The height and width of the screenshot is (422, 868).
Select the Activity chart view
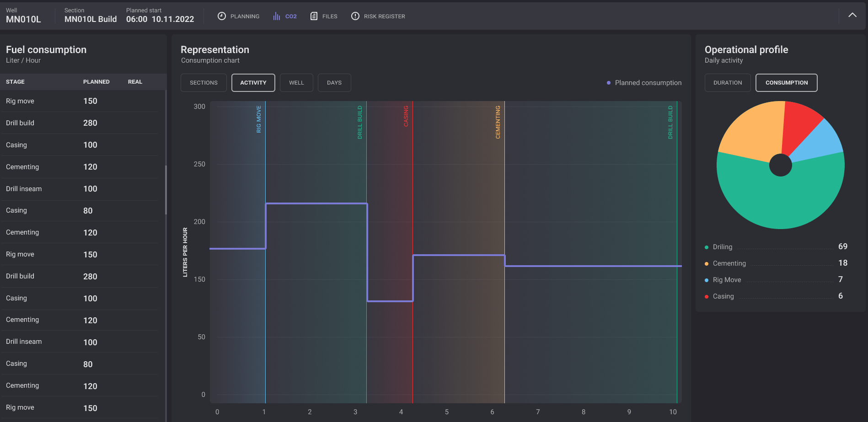[x=253, y=83]
